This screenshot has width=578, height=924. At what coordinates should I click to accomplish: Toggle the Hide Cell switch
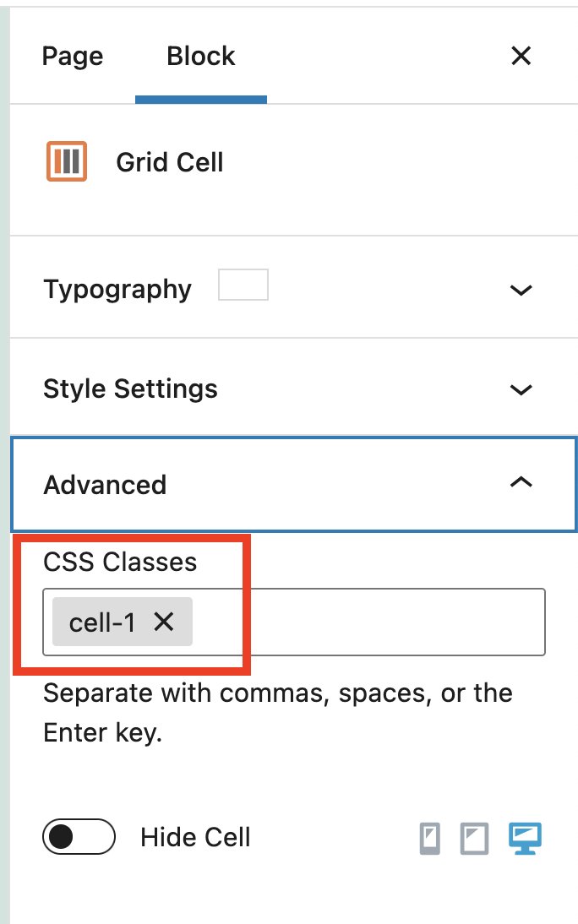pyautogui.click(x=79, y=837)
